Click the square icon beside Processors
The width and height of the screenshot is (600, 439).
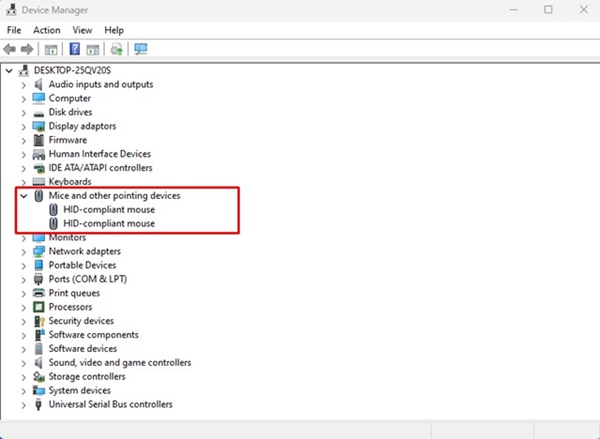pos(39,307)
